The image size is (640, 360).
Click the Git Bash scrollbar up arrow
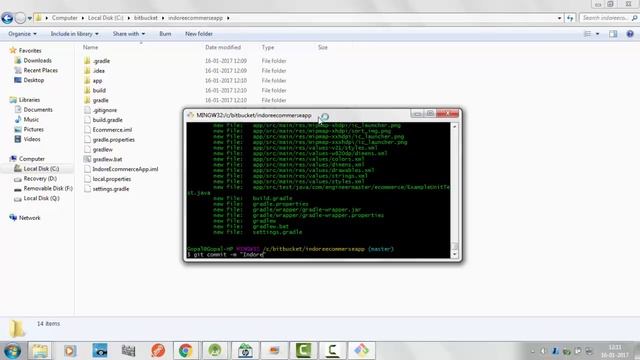[454, 127]
